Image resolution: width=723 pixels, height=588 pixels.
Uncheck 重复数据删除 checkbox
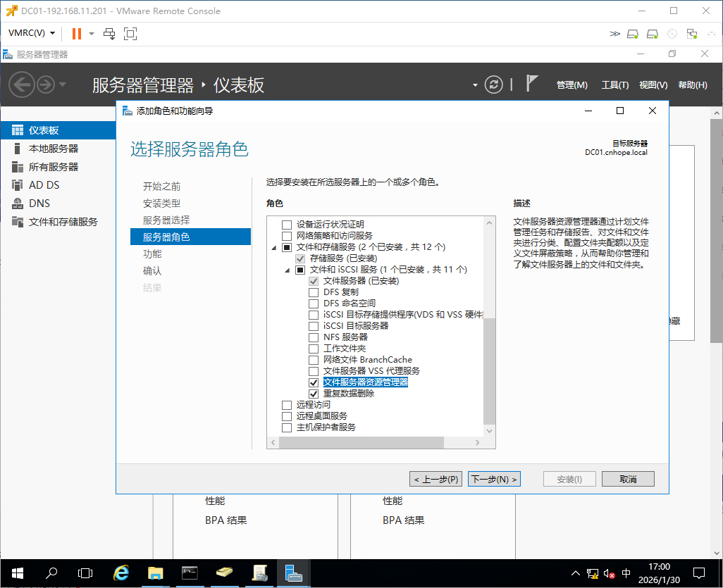(x=314, y=394)
